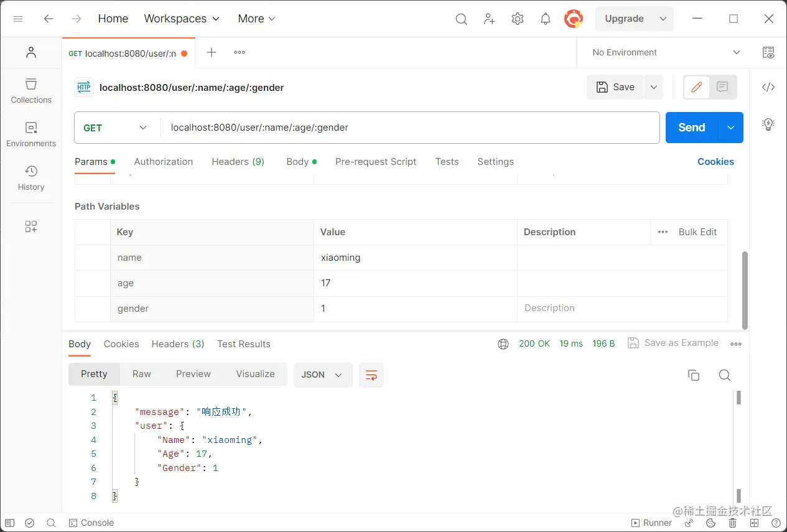Go back with the left arrow
This screenshot has height=532, width=787.
click(x=49, y=19)
